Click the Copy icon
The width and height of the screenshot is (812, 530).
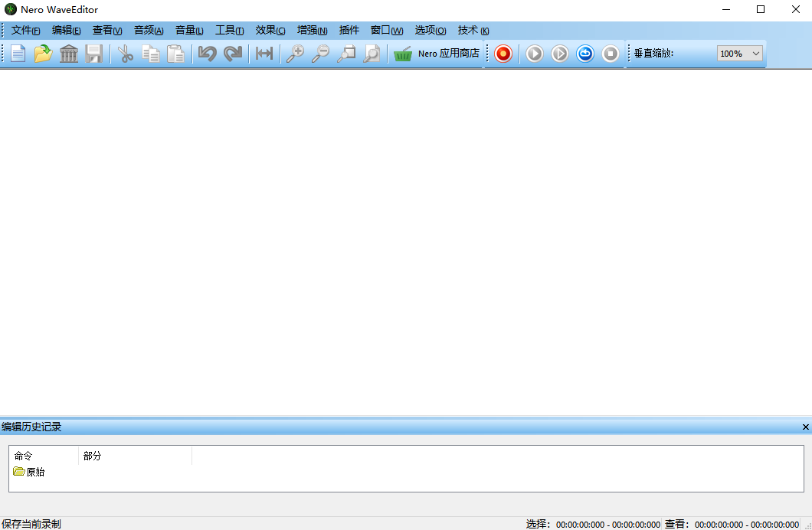[x=151, y=54]
